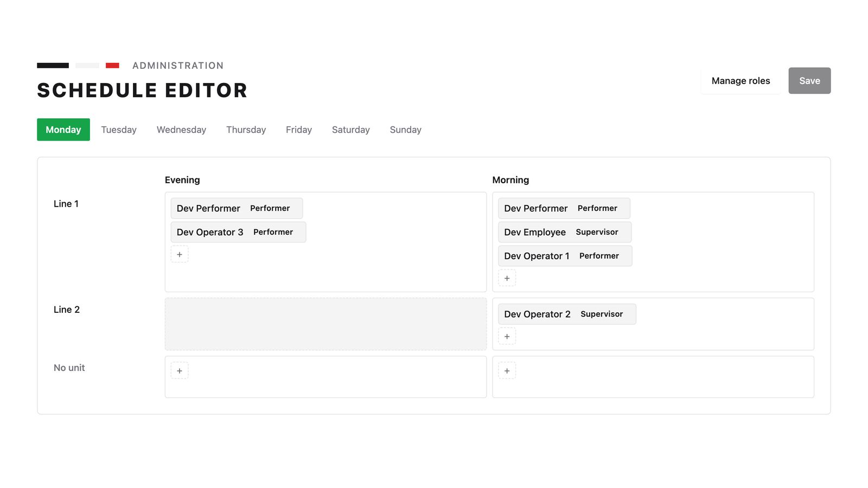Open Manage roles
Screen dimensions: 868x488
coord(741,81)
